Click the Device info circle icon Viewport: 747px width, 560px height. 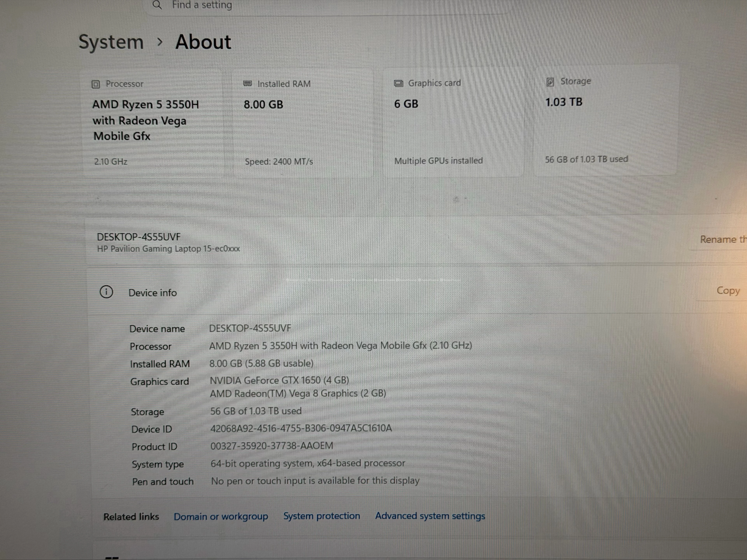(x=106, y=292)
